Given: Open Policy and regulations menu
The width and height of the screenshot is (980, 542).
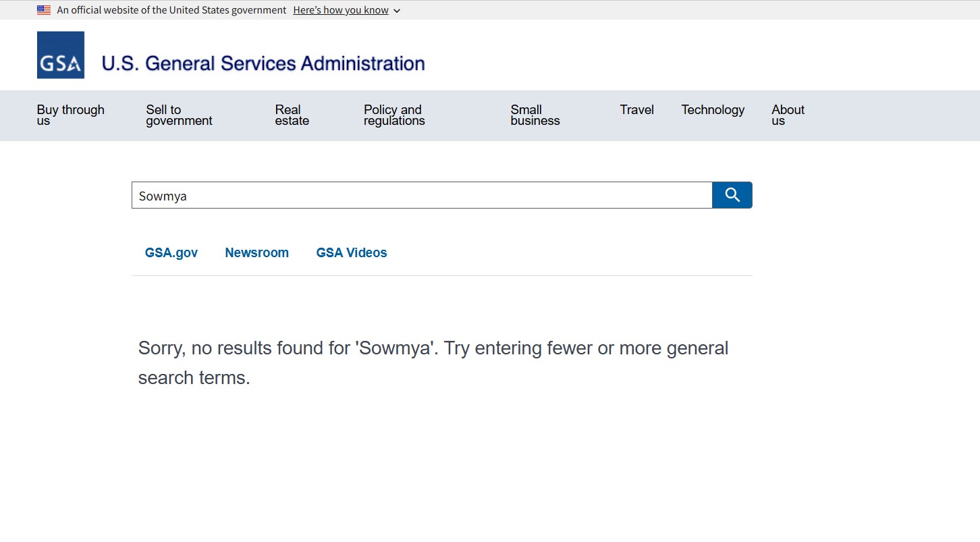Looking at the screenshot, I should (x=394, y=115).
